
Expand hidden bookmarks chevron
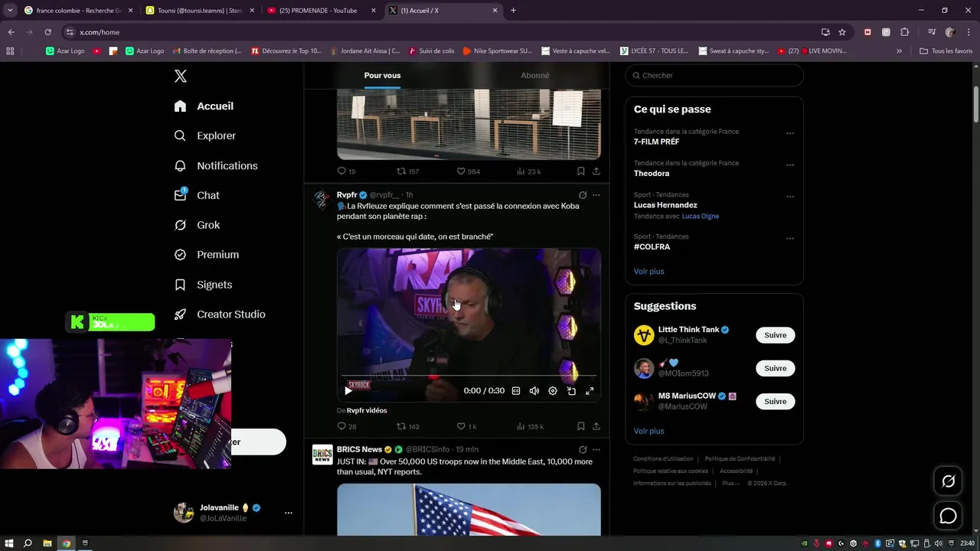pyautogui.click(x=899, y=51)
